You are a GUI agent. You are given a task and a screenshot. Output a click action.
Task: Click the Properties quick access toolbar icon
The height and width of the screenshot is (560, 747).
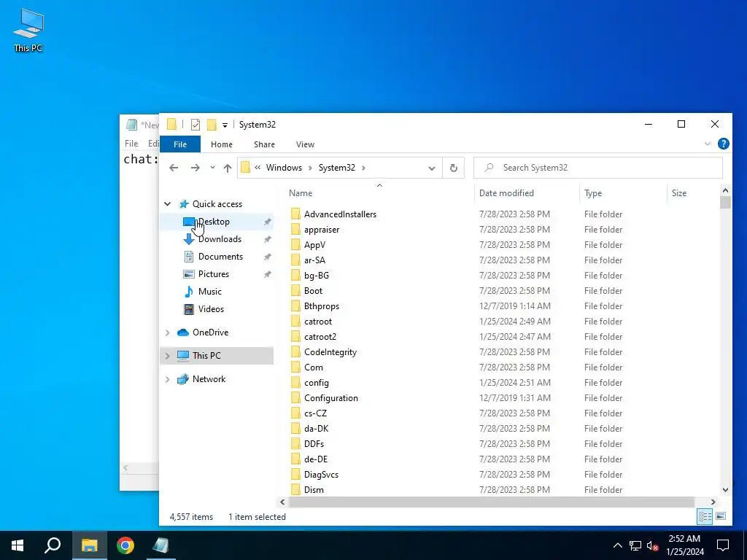196,125
